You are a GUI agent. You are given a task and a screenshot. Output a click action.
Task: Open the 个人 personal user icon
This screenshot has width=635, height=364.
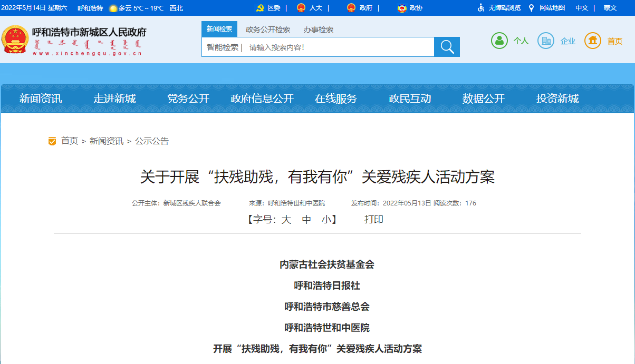coord(499,41)
